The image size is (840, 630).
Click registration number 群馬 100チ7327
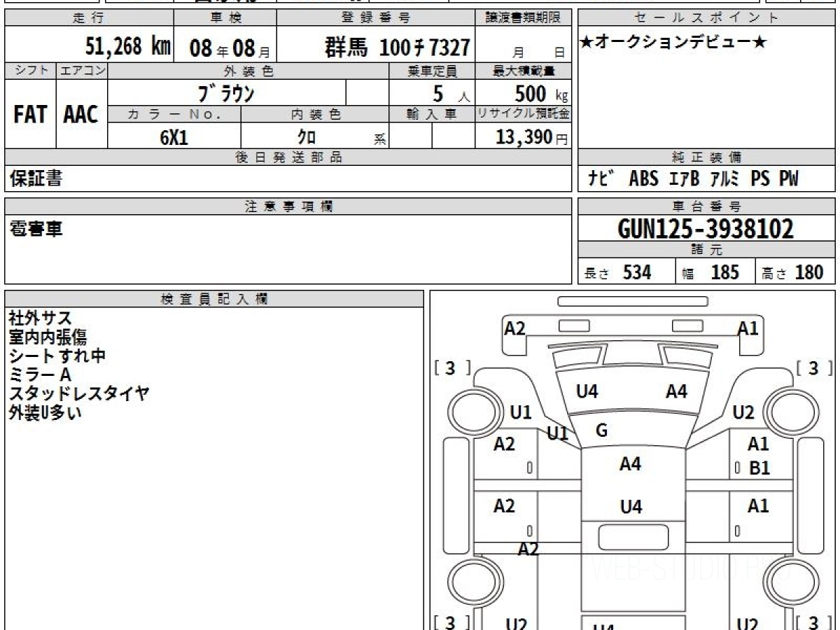tap(397, 48)
